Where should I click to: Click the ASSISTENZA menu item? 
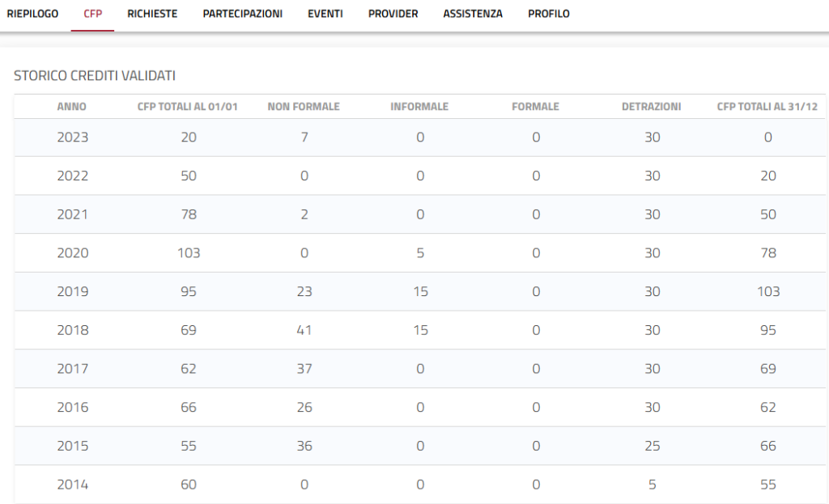click(473, 14)
